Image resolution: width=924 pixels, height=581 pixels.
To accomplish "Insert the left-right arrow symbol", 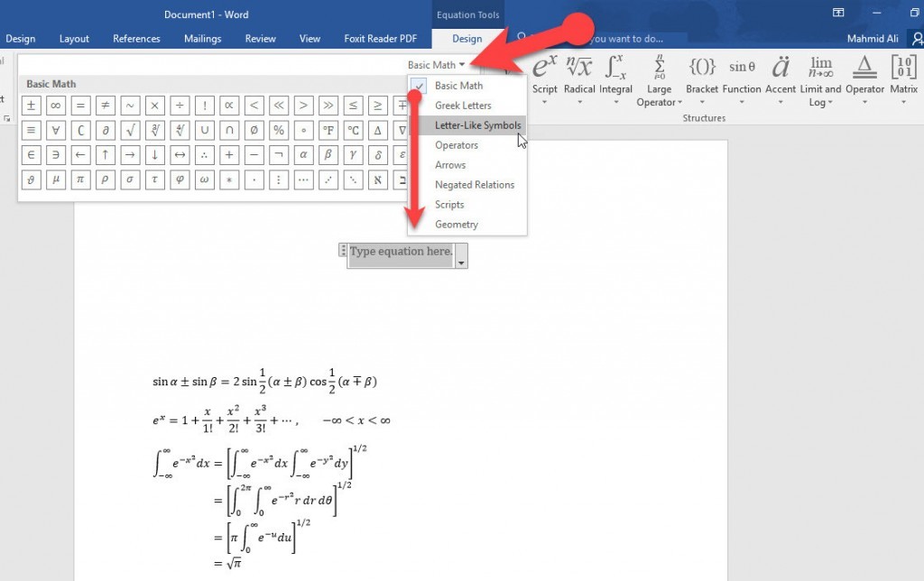I will pos(180,155).
